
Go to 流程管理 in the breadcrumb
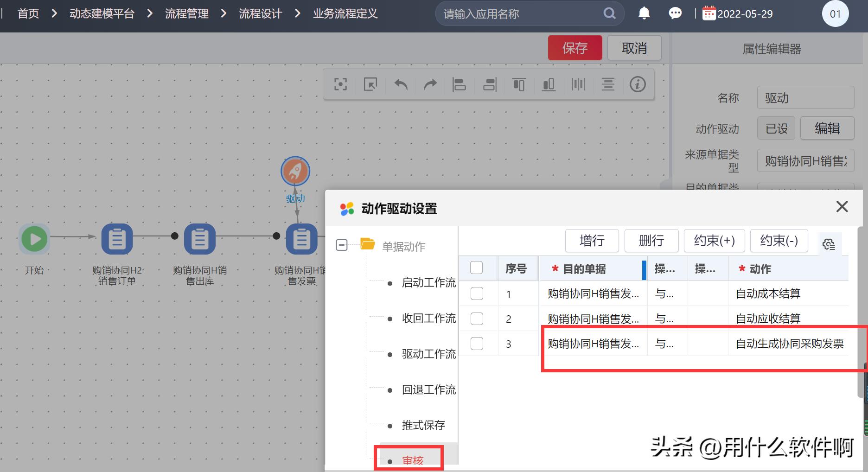click(186, 13)
